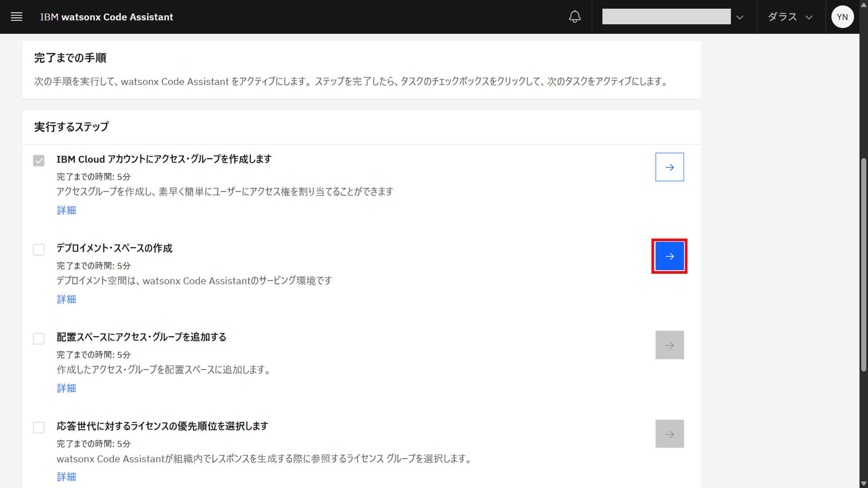Click blue arrow for deployment space creation
This screenshot has height=488, width=868.
click(669, 256)
